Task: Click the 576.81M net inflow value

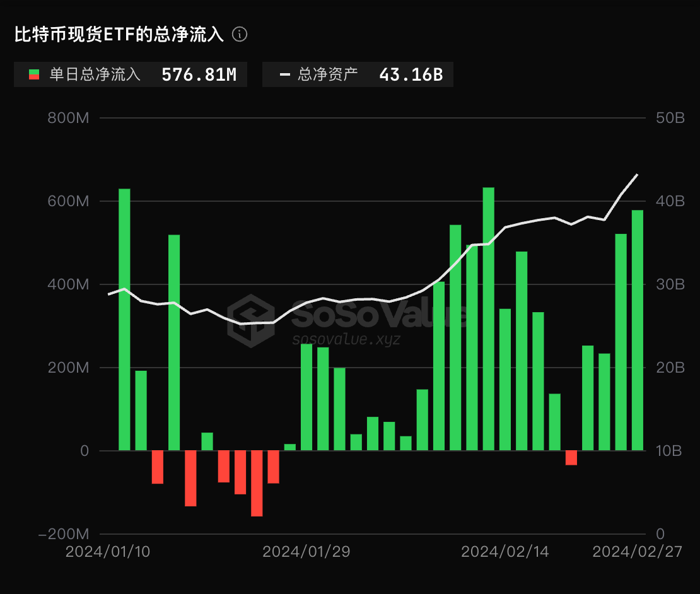Action: pyautogui.click(x=199, y=74)
